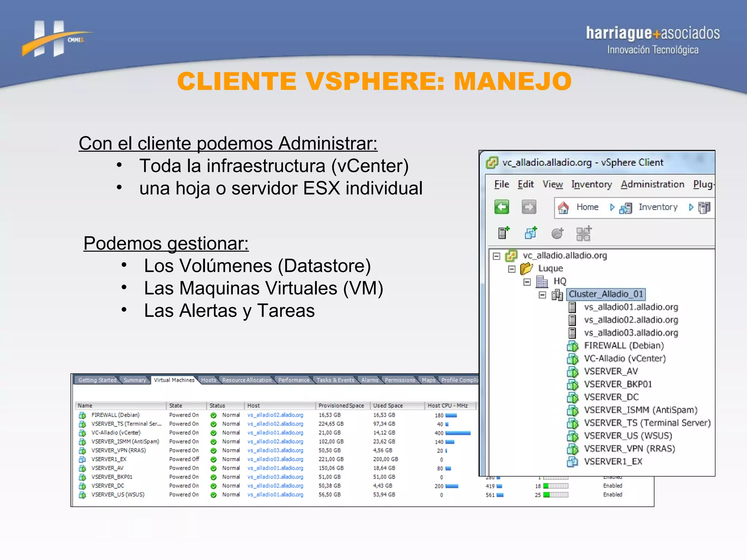Click the Cluster_Alladio_01 cluster icon
The image size is (747, 560).
click(x=557, y=295)
